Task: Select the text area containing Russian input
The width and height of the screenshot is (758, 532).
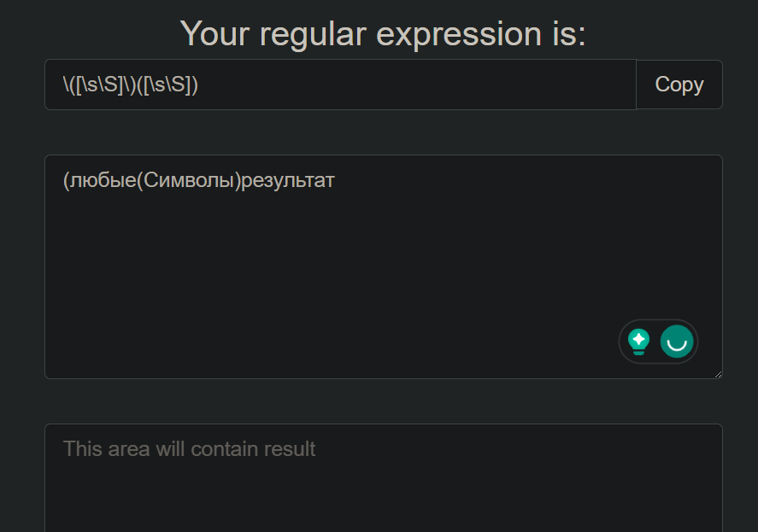Action: click(x=383, y=256)
